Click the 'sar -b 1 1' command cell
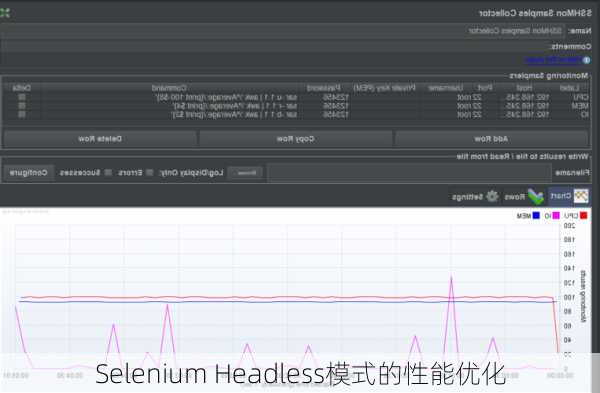This screenshot has width=600, height=393. pos(235,115)
